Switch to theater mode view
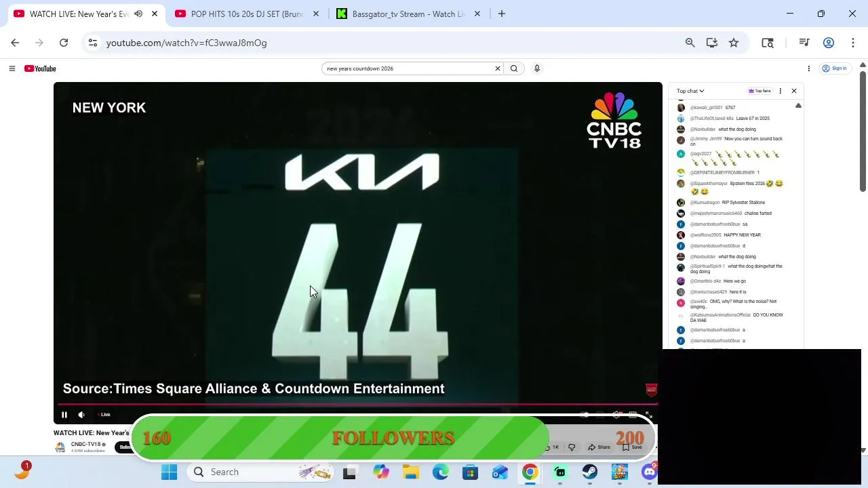The height and width of the screenshot is (488, 868). pyautogui.click(x=633, y=415)
